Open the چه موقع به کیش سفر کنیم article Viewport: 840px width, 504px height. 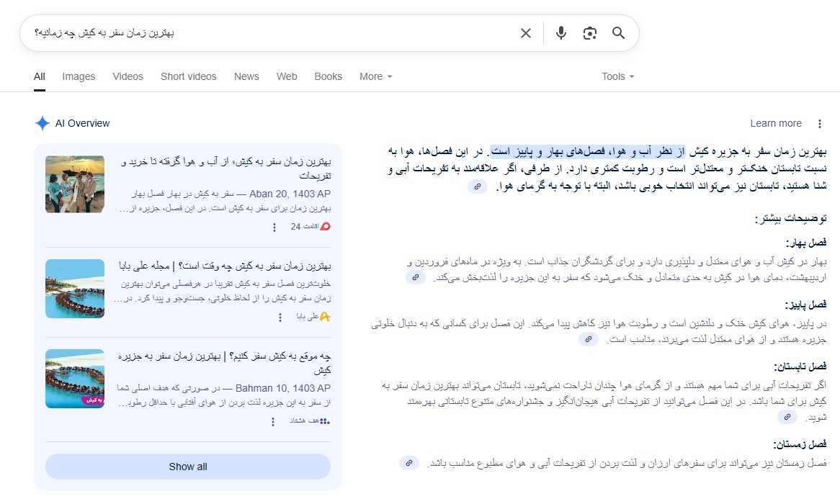tap(225, 363)
